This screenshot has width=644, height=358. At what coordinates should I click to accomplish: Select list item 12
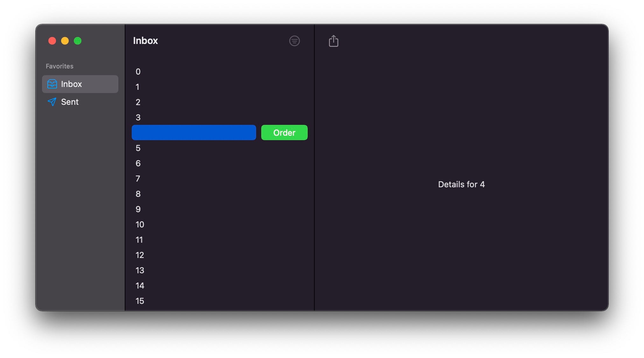[140, 255]
